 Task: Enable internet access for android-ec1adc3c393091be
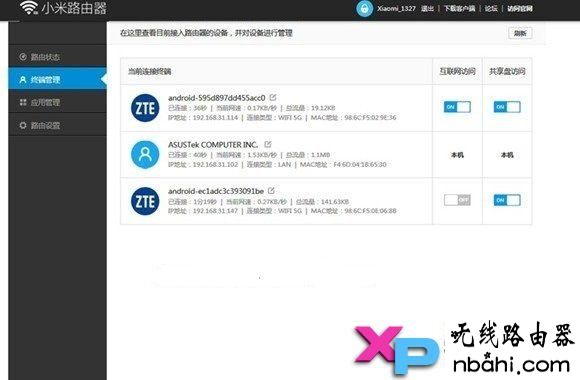[x=457, y=200]
